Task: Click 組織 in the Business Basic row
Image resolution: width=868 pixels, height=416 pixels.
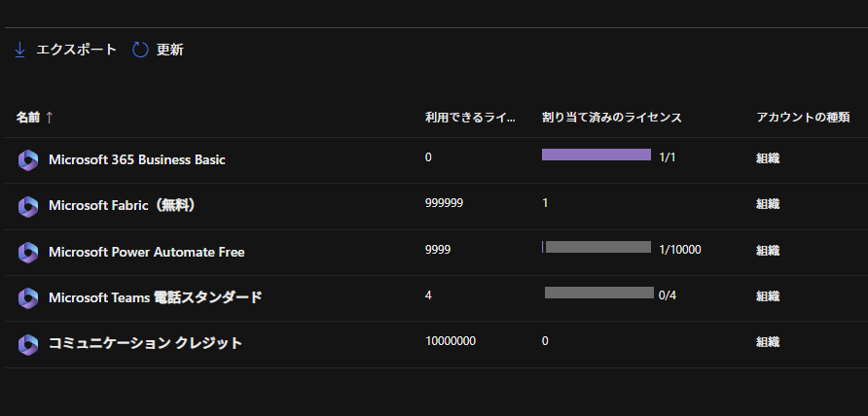Action: tap(769, 158)
